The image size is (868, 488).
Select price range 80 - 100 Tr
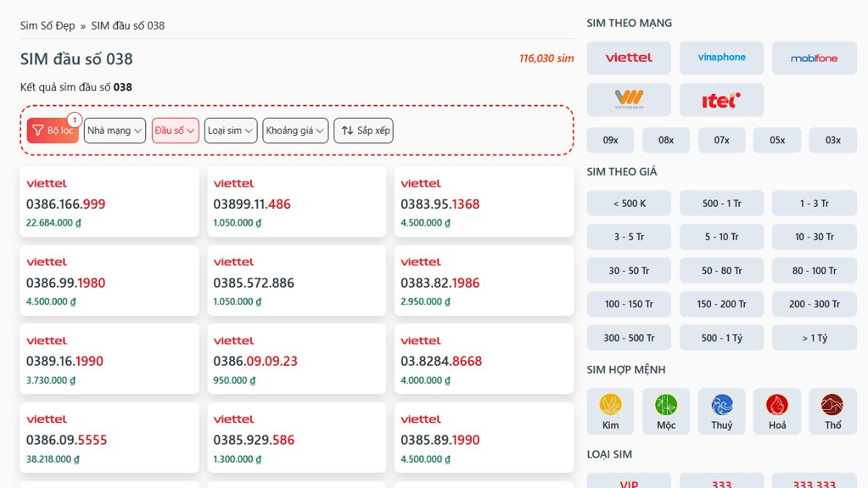tap(814, 270)
